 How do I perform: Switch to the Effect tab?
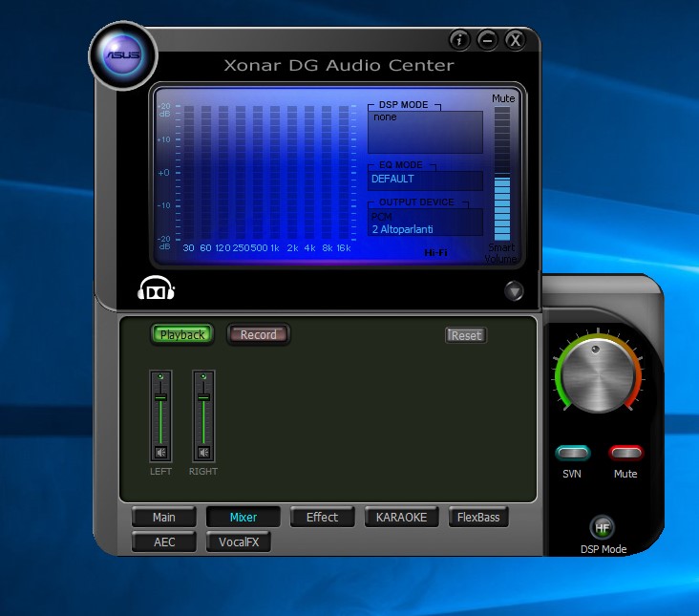click(x=323, y=517)
